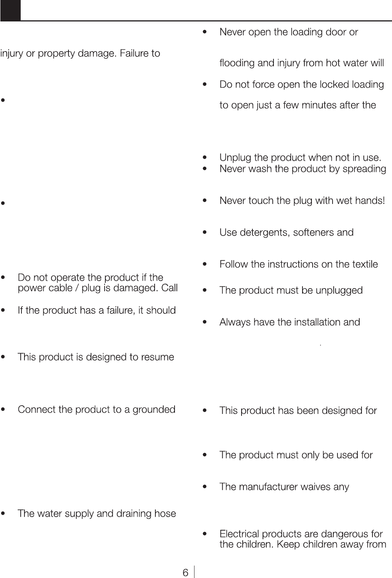
Task: Click "If the product has a failure, it should"
Action: point(97,310)
